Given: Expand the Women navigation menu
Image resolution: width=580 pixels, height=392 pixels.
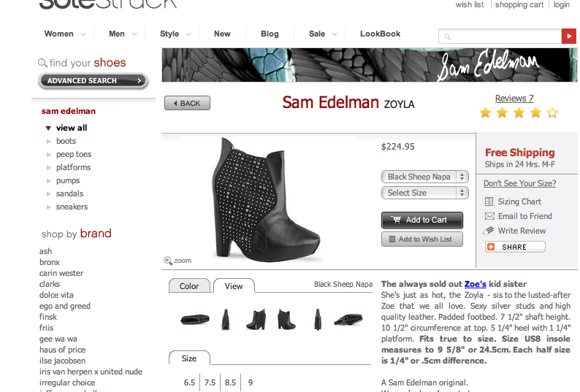Looking at the screenshot, I should (65, 34).
